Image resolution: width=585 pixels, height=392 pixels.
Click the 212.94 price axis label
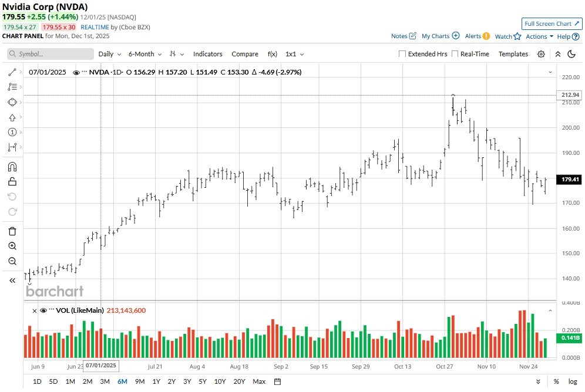(x=570, y=95)
